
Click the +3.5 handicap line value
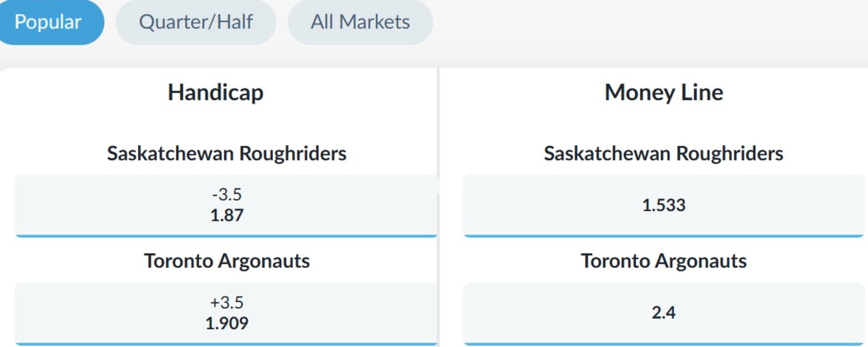click(227, 302)
